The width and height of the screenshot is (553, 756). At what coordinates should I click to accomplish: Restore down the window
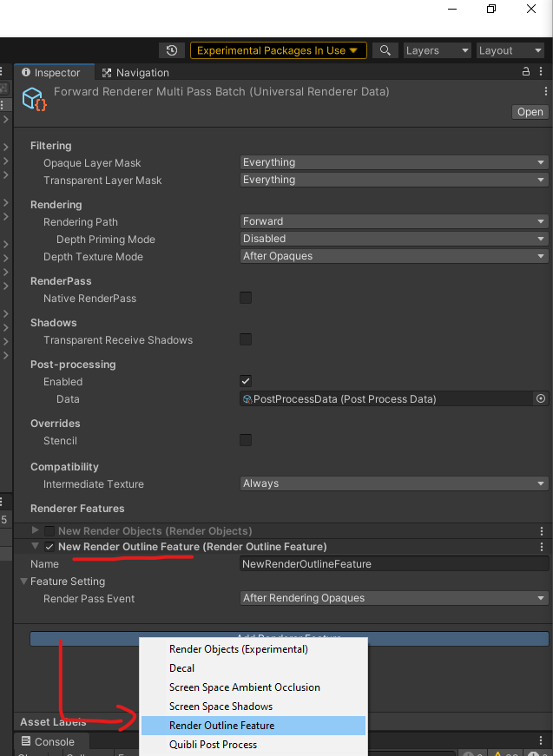(491, 9)
